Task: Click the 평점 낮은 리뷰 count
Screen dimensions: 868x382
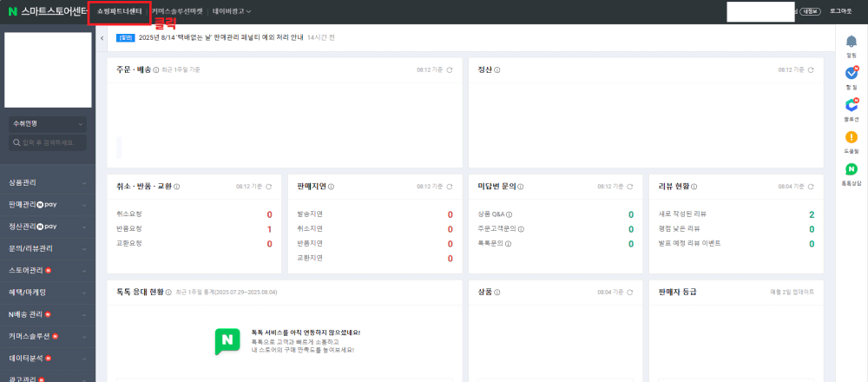Action: pos(812,229)
